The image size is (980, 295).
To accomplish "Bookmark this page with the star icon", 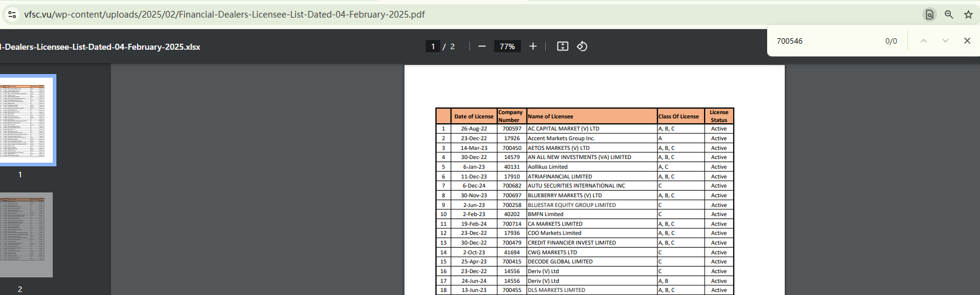I will (x=968, y=15).
